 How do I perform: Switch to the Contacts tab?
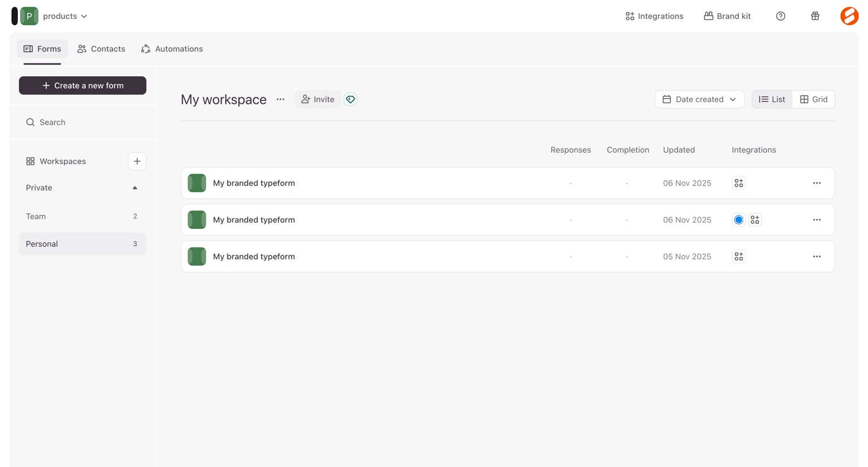point(101,49)
